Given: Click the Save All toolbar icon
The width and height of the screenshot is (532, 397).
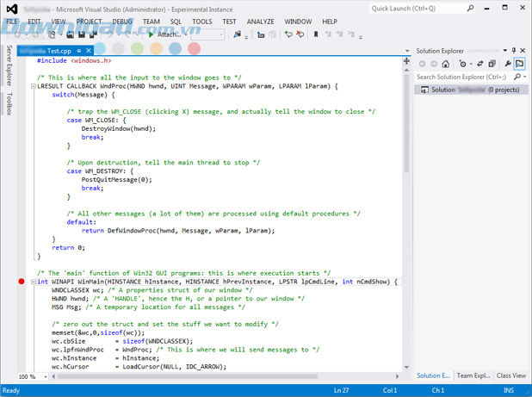Looking at the screenshot, I should click(93, 34).
